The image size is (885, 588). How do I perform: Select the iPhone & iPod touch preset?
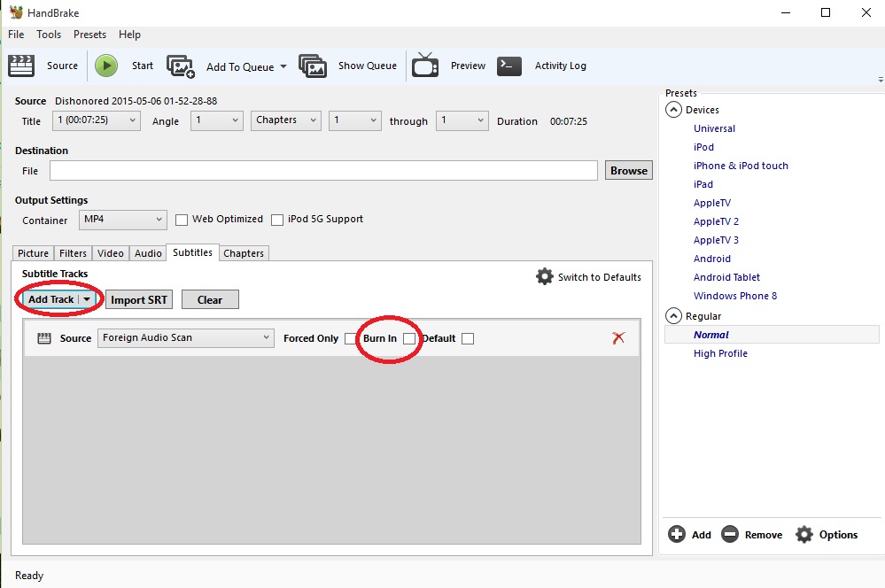coord(741,166)
